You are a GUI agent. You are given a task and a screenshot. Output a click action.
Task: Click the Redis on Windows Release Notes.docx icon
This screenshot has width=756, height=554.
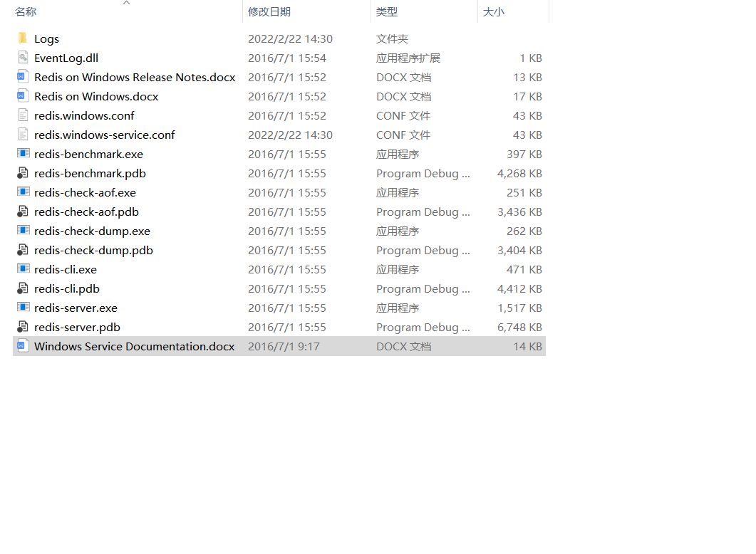(23, 77)
